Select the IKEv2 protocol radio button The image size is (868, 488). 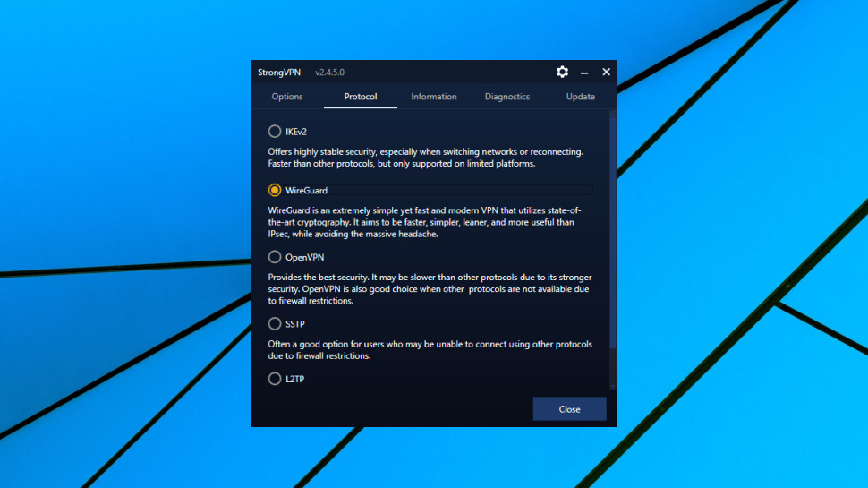pyautogui.click(x=275, y=132)
